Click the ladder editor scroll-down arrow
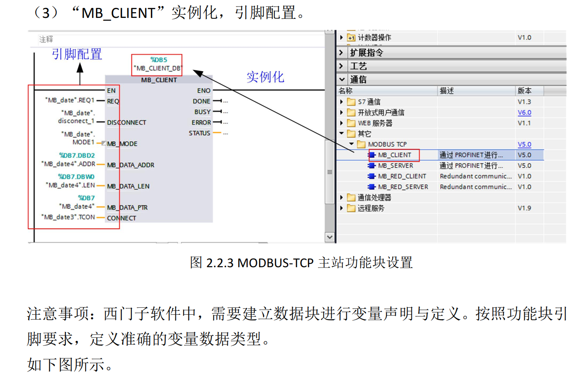This screenshot has width=588, height=389. click(x=330, y=237)
